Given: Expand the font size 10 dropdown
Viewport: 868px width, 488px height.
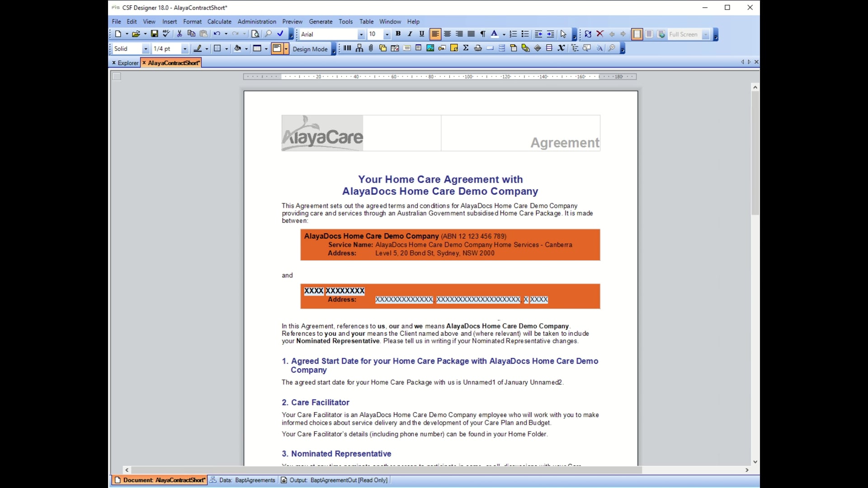Looking at the screenshot, I should (387, 34).
